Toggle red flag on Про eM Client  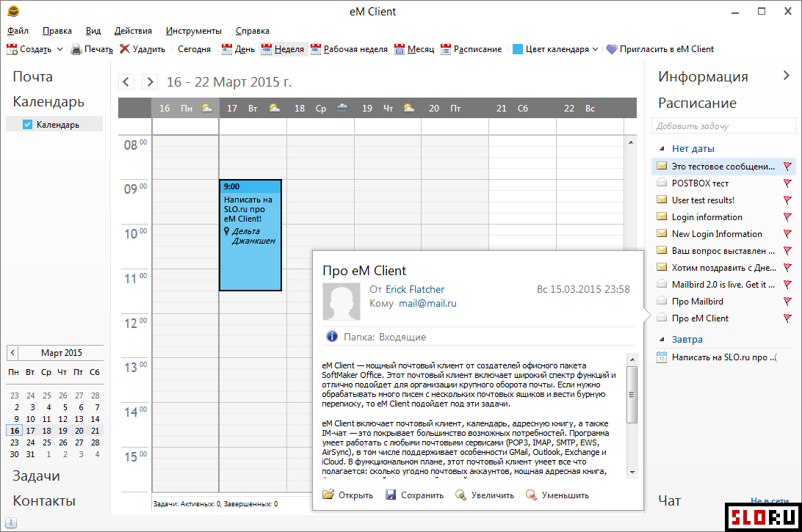point(787,318)
